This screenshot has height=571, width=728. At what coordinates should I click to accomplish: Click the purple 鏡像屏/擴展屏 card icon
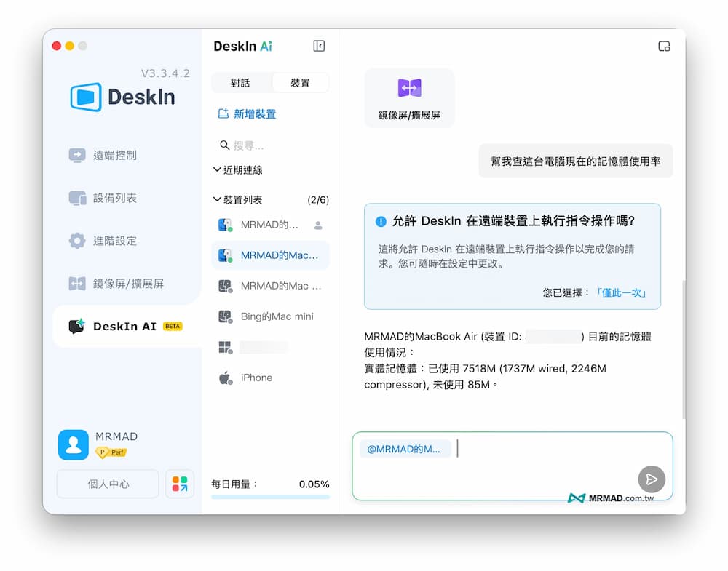pyautogui.click(x=409, y=88)
